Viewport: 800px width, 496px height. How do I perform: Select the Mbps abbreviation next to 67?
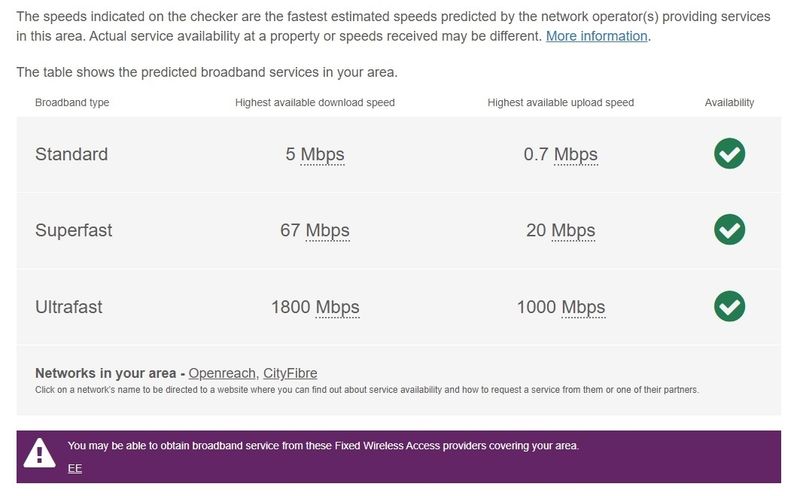(x=327, y=231)
